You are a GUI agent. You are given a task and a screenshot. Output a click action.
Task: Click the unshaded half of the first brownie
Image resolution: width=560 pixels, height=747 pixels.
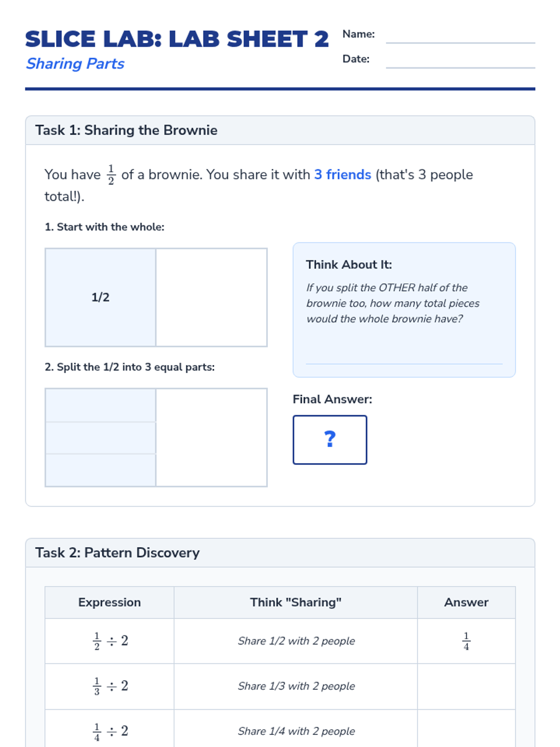211,297
